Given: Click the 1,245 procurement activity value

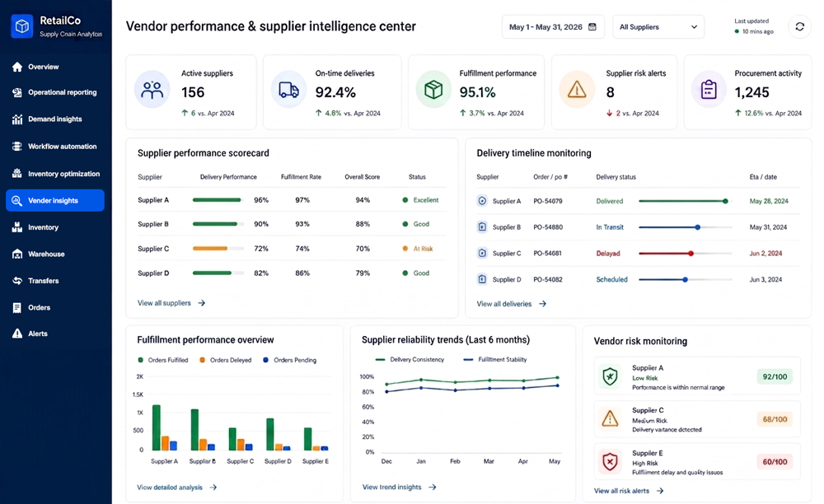Looking at the screenshot, I should pos(751,92).
